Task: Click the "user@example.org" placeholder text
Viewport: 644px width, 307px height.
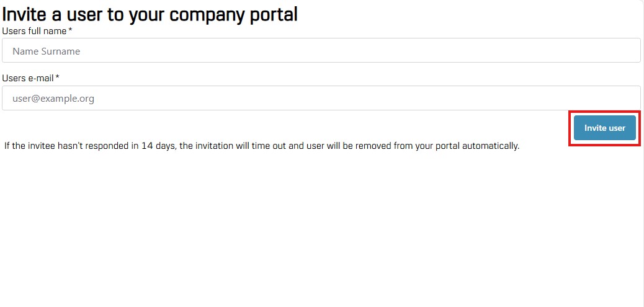Action: pyautogui.click(x=53, y=99)
